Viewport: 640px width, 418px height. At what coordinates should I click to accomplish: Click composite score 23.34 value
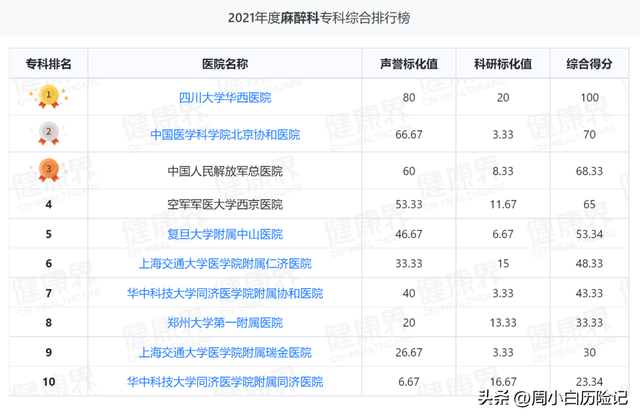589,382
